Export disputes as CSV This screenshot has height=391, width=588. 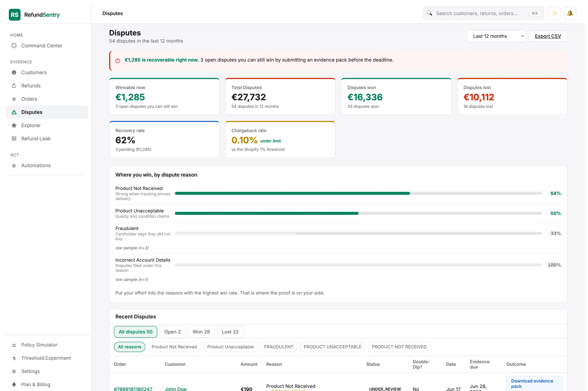548,36
